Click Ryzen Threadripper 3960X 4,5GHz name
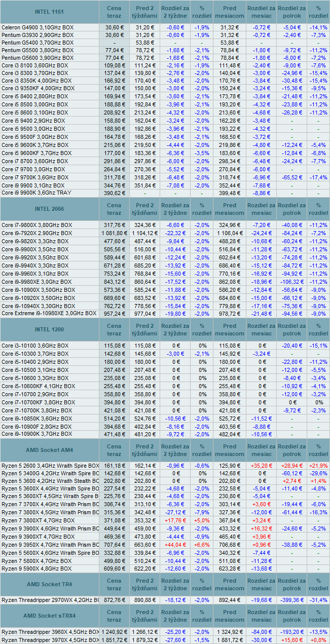 (50, 632)
